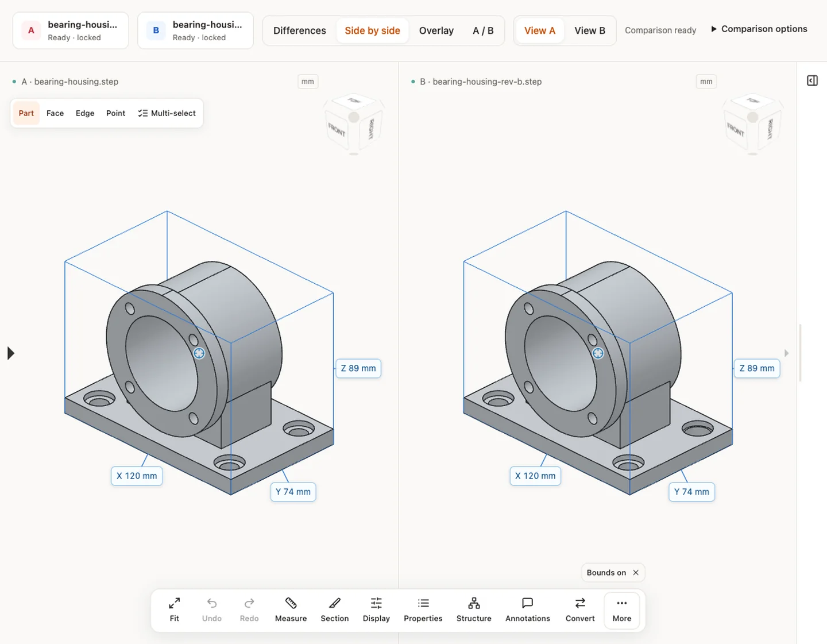Click the Z 89 mm label in pane A
Screen dimensions: 827x644
358,368
